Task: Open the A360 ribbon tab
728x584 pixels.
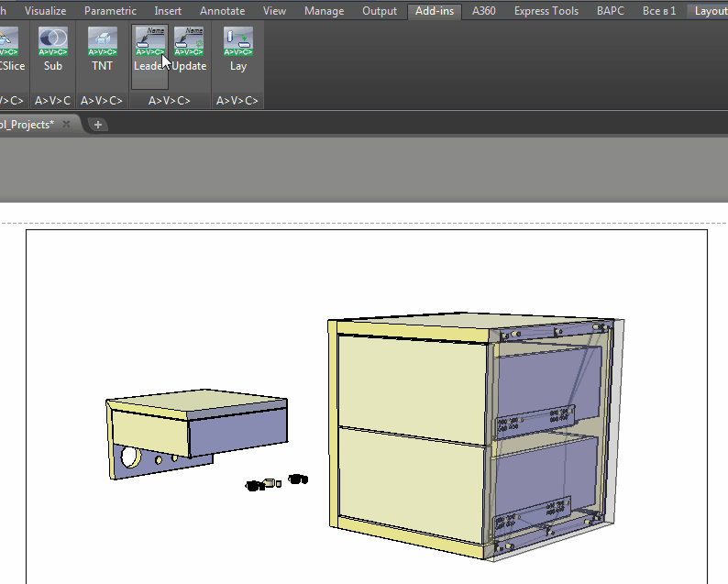Action: pyautogui.click(x=483, y=11)
